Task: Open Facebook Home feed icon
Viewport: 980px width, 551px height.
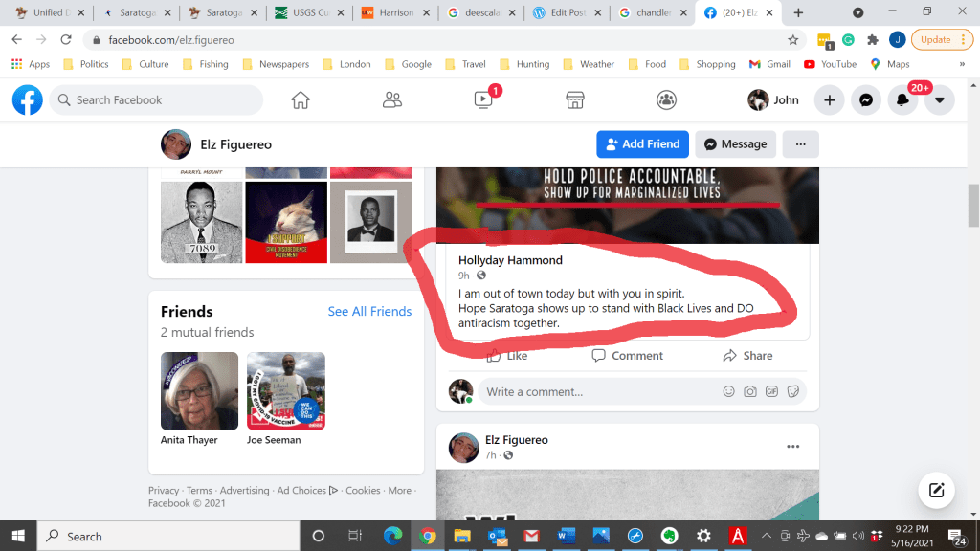Action: pyautogui.click(x=301, y=100)
